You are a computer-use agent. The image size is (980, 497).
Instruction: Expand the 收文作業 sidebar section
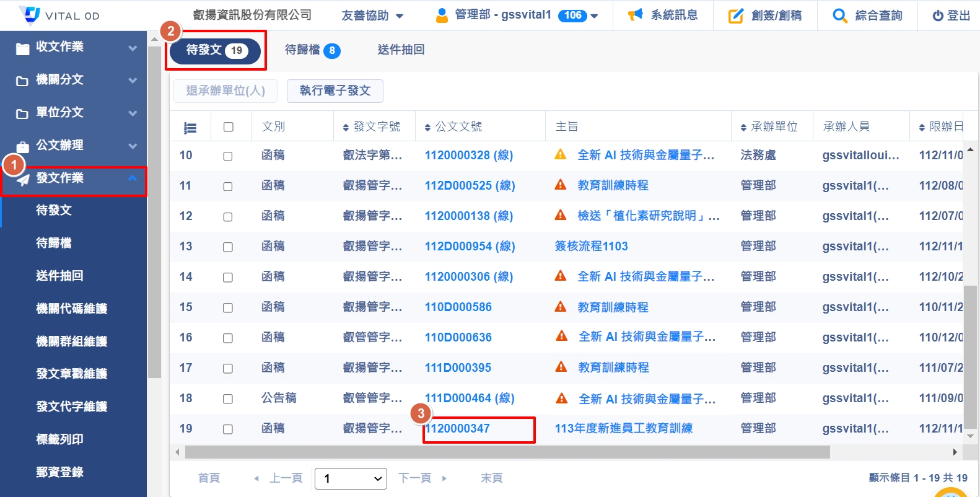[x=73, y=47]
